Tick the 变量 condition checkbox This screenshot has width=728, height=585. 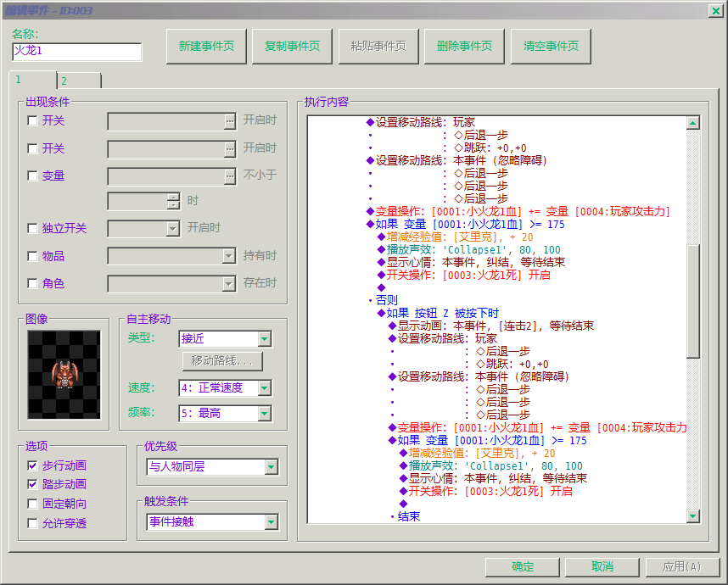[32, 175]
